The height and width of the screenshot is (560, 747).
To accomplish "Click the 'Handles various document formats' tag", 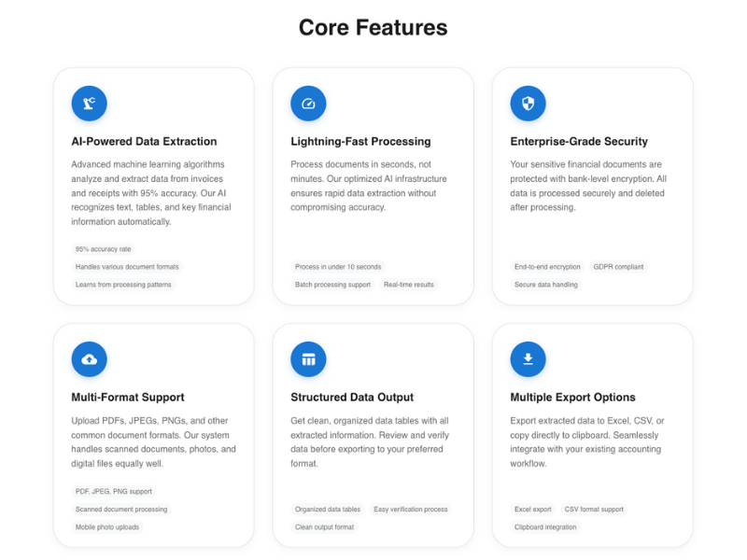I will 127,267.
